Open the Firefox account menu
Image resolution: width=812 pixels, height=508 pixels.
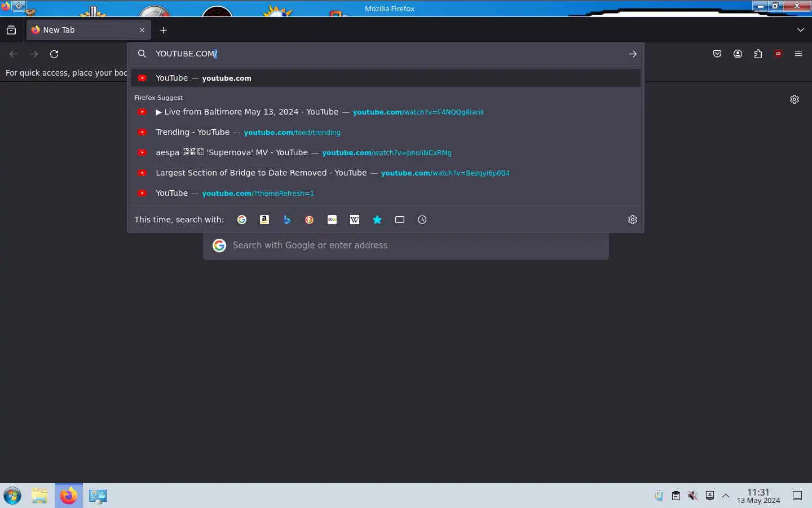tap(738, 54)
